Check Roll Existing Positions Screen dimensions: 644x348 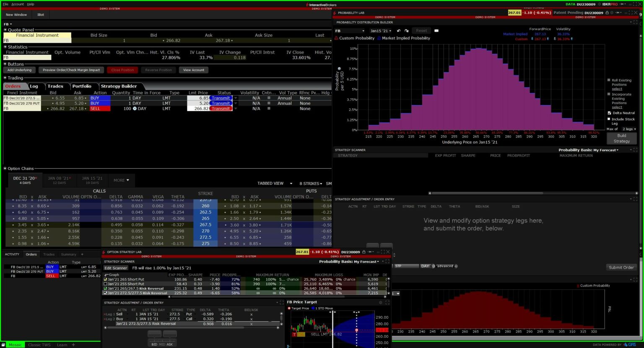click(610, 80)
